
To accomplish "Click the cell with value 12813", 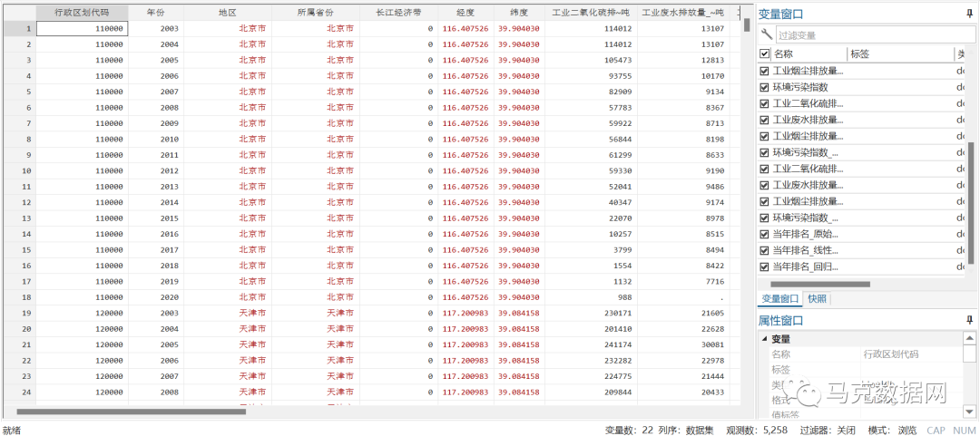I will 683,60.
